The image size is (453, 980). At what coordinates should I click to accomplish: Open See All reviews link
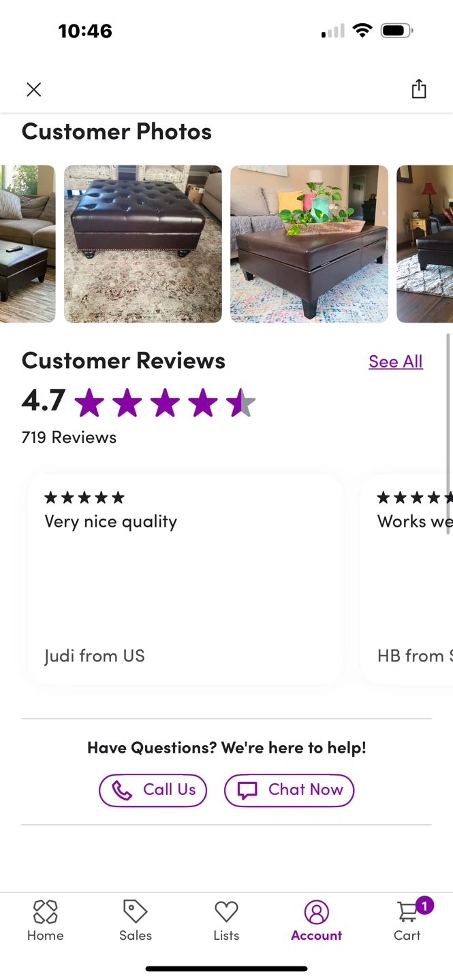point(396,361)
